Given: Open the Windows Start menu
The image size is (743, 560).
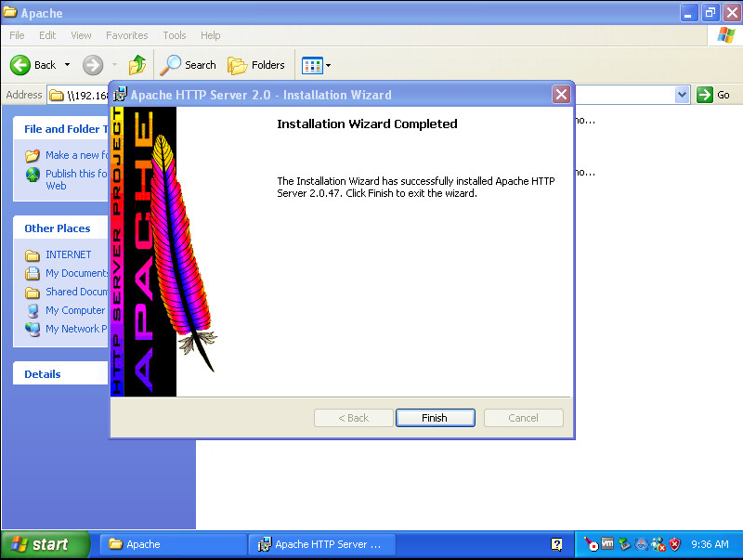Looking at the screenshot, I should [x=45, y=544].
